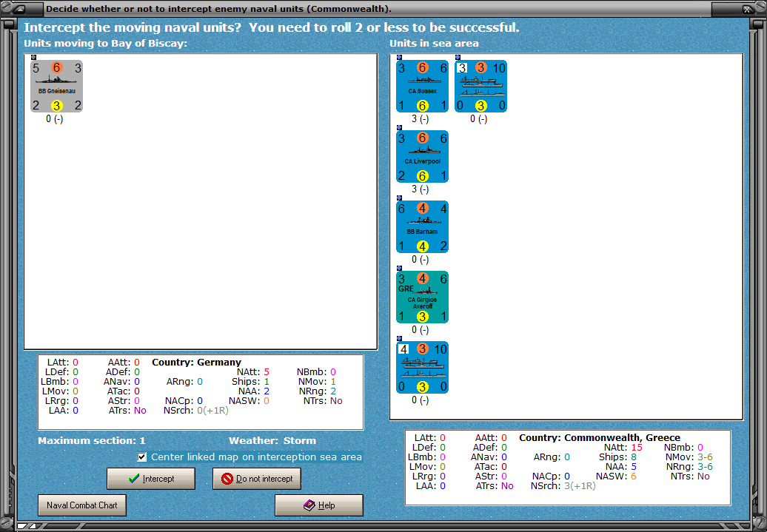Click 'Country: Germany' label
This screenshot has width=767, height=532.
197,363
